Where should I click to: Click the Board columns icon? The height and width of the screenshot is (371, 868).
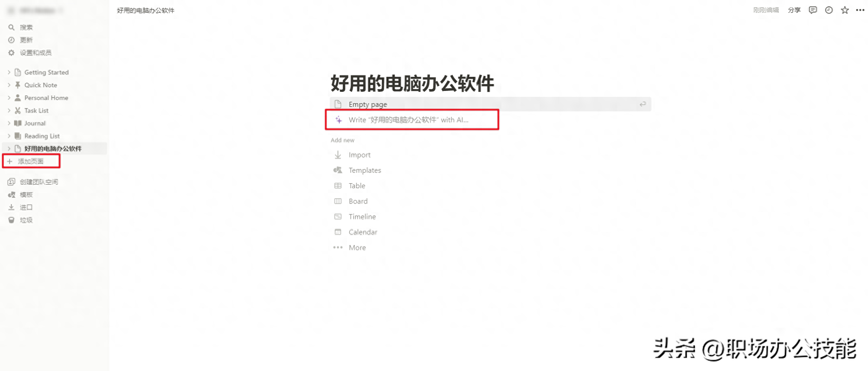[338, 201]
